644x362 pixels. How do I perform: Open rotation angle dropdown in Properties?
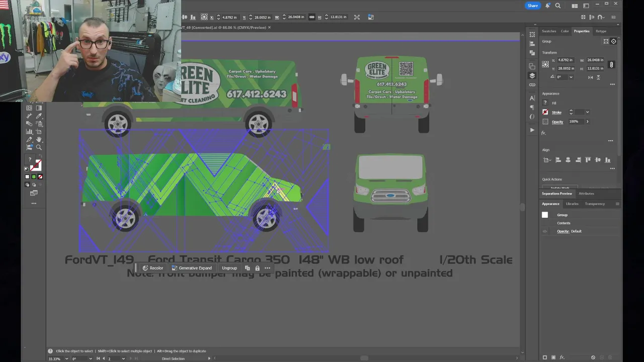571,77
